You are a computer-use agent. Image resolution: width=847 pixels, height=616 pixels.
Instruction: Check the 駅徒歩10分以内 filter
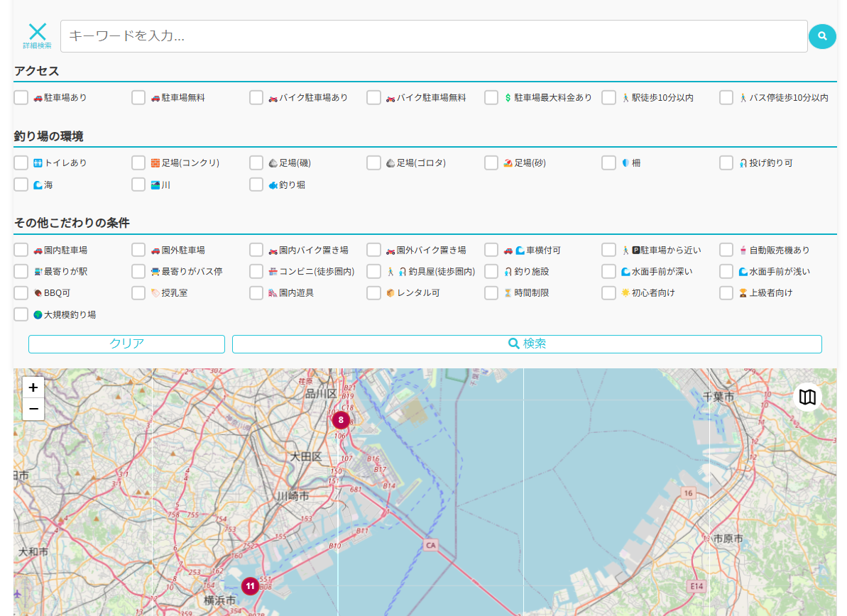(x=608, y=98)
